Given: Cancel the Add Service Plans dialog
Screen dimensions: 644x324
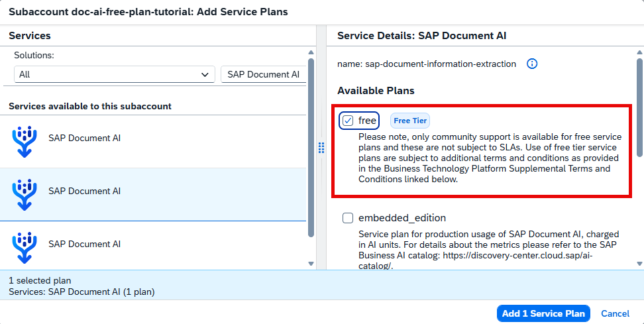Looking at the screenshot, I should point(616,314).
